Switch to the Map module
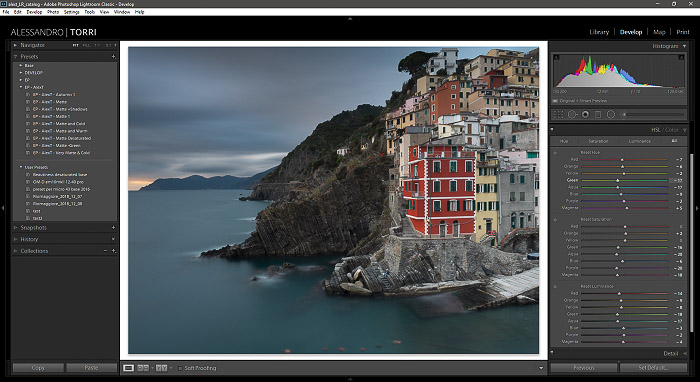The width and height of the screenshot is (700, 382). coord(659,32)
